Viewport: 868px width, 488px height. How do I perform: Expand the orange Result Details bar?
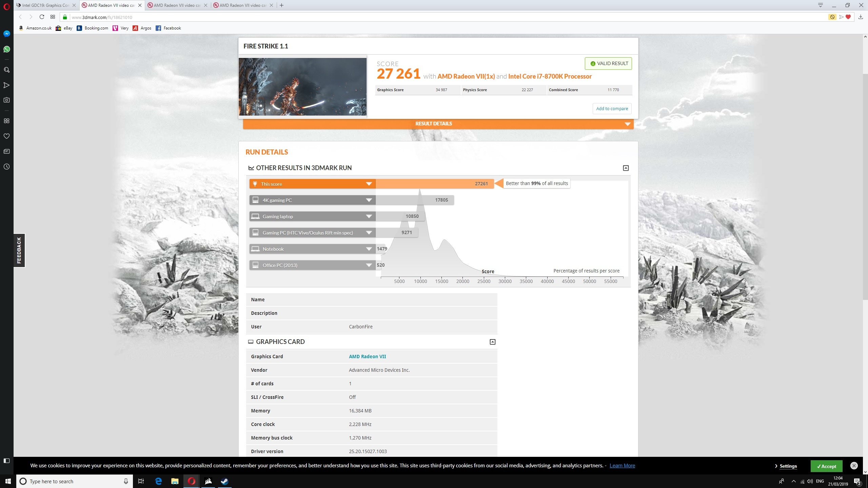point(438,124)
